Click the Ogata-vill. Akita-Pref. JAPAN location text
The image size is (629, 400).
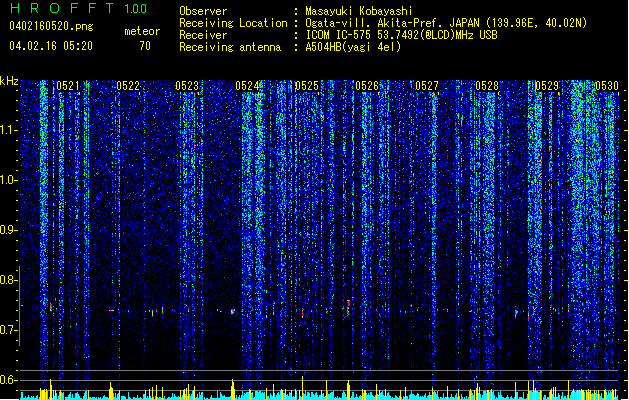click(x=446, y=23)
